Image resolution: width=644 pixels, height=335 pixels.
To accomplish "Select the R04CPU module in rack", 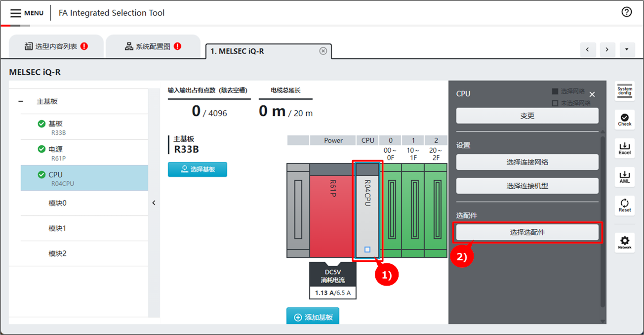I will click(x=367, y=210).
